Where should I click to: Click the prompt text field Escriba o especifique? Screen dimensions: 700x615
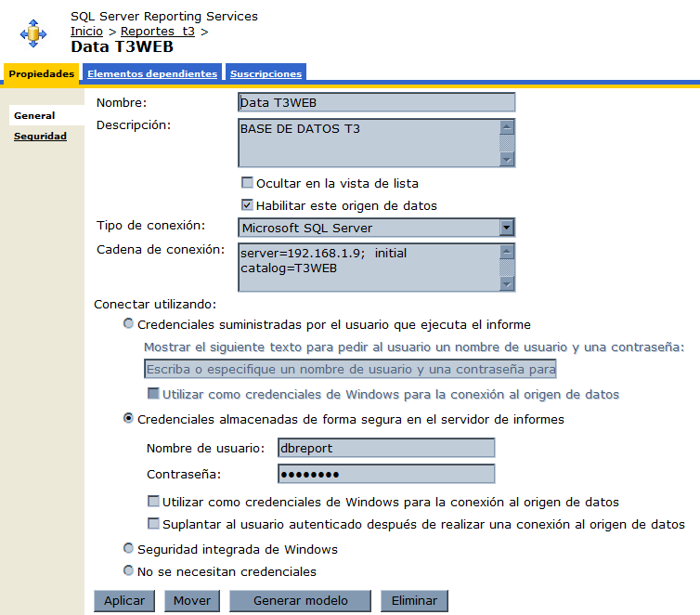click(350, 369)
